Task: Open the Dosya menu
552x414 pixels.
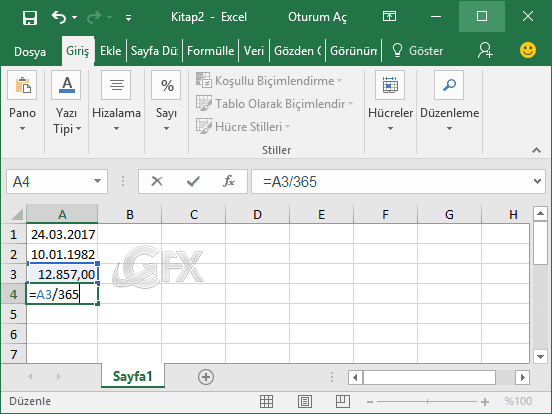Action: 30,51
